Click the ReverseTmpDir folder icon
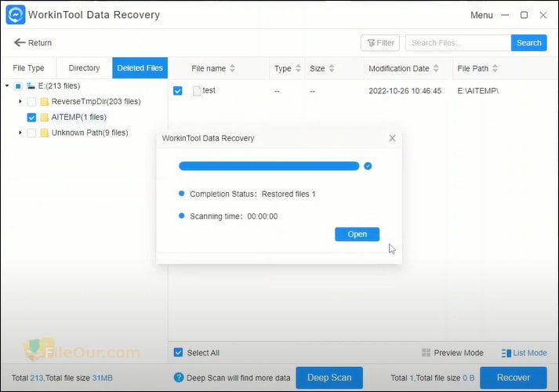The width and height of the screenshot is (559, 392). tap(44, 102)
